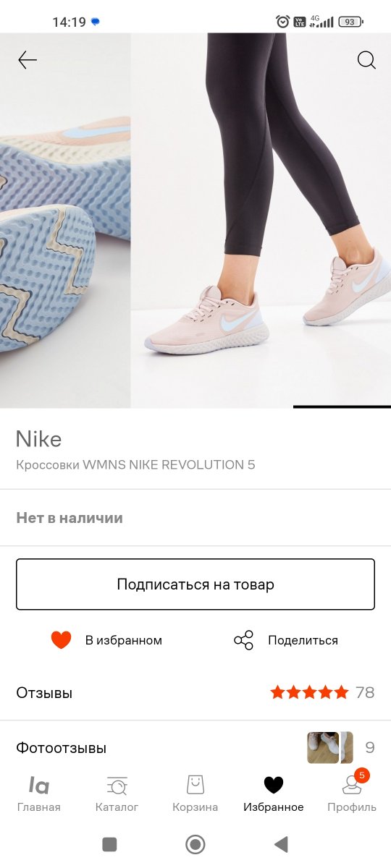Tap Поделиться text label

[x=303, y=640]
